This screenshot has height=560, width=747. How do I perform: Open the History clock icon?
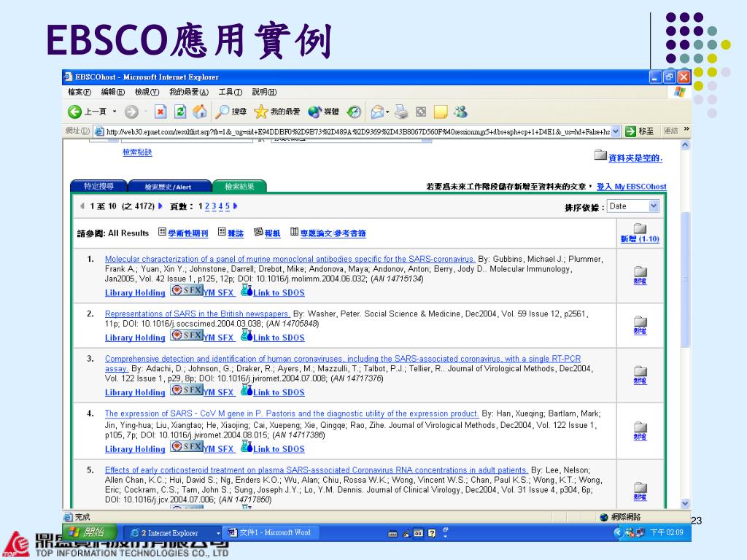point(354,112)
